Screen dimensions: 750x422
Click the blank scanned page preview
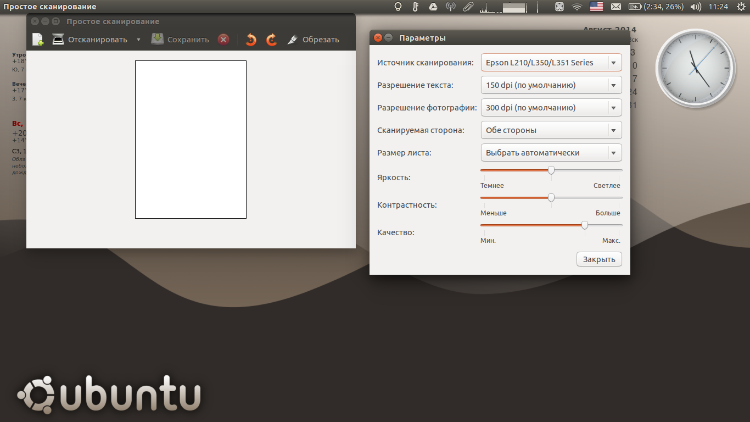[x=190, y=139]
